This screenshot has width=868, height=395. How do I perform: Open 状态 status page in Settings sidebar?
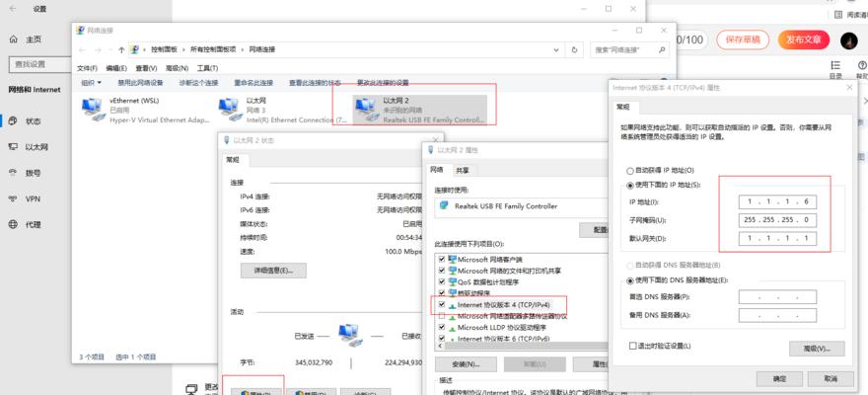tap(34, 121)
